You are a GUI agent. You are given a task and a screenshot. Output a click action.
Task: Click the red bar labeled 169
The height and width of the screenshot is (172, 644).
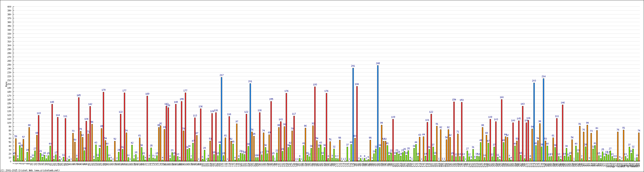coord(147,129)
